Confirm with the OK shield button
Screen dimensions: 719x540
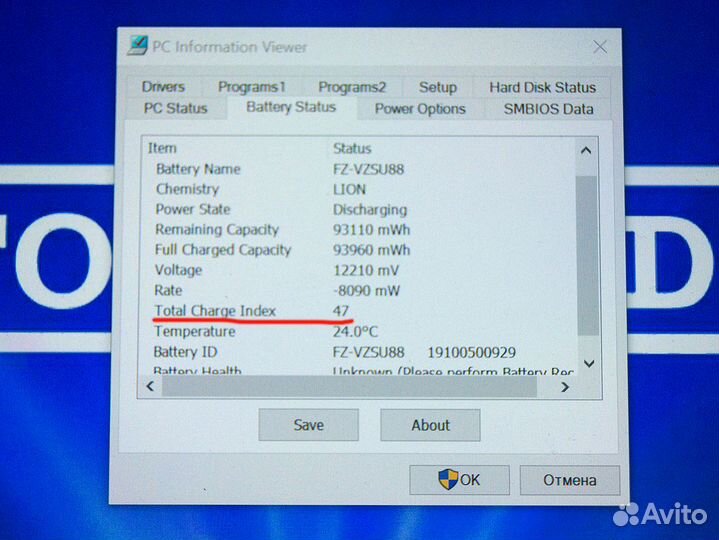tap(460, 480)
